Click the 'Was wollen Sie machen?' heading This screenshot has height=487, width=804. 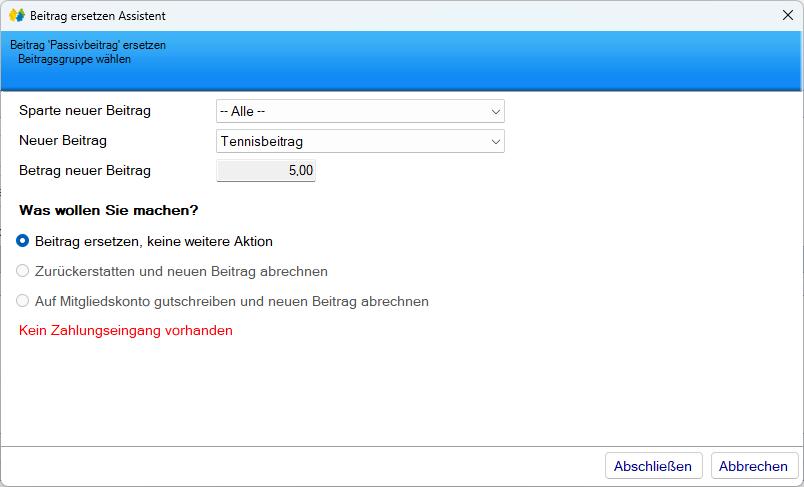[108, 211]
